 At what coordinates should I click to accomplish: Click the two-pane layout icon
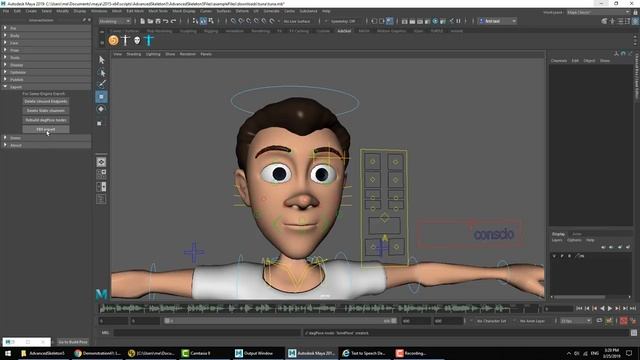101,187
